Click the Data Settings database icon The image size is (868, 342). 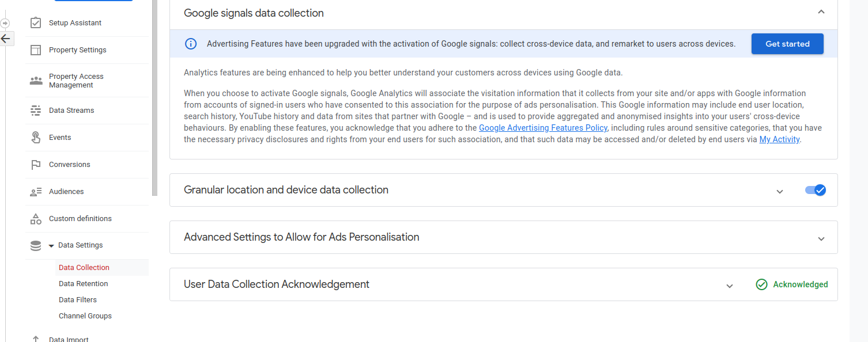pyautogui.click(x=36, y=246)
